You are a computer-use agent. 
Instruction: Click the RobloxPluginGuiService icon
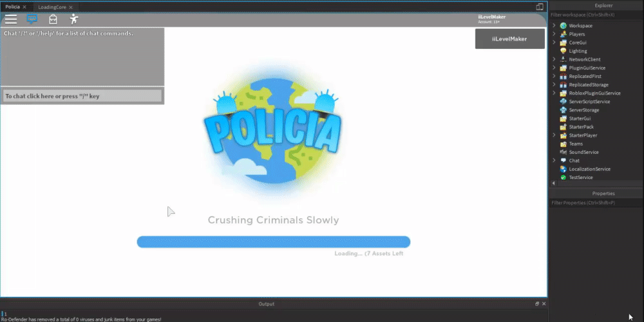(x=563, y=93)
